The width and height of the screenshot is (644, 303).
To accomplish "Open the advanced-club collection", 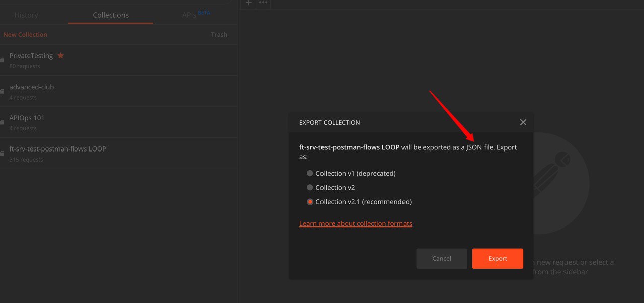I will click(x=119, y=92).
